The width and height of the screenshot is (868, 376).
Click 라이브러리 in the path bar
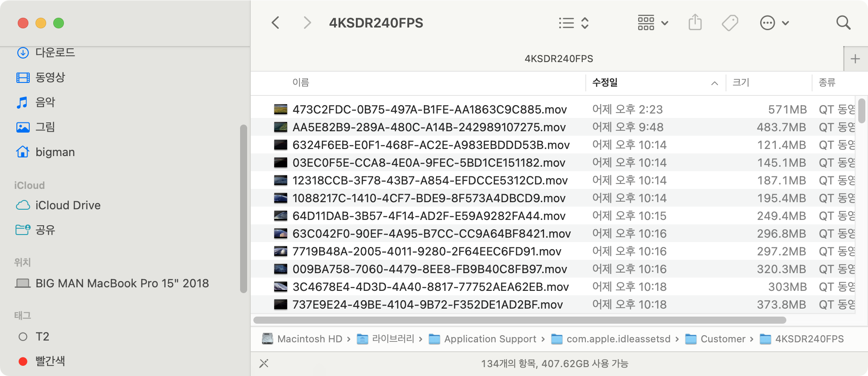[x=385, y=339]
